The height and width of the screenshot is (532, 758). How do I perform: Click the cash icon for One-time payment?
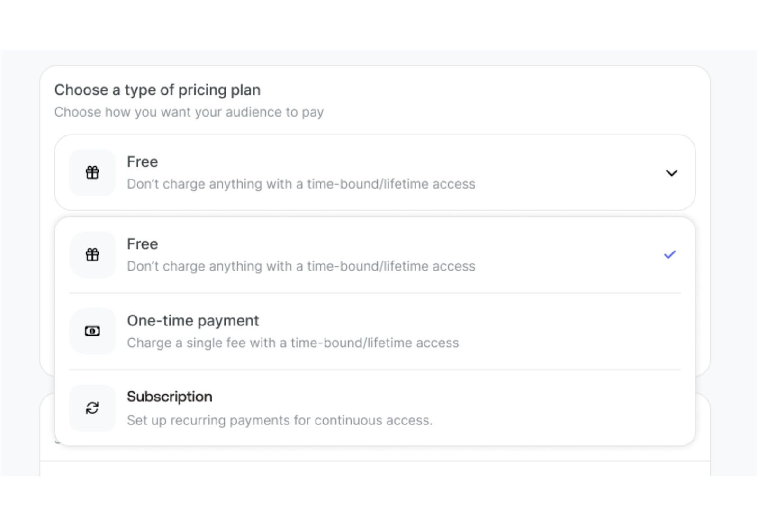pyautogui.click(x=92, y=331)
